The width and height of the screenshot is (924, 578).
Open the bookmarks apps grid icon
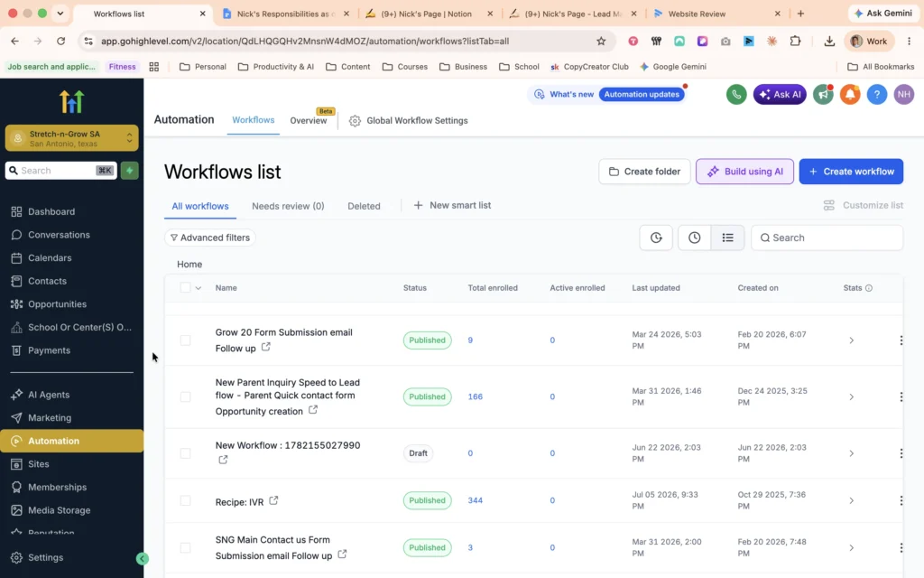[153, 67]
